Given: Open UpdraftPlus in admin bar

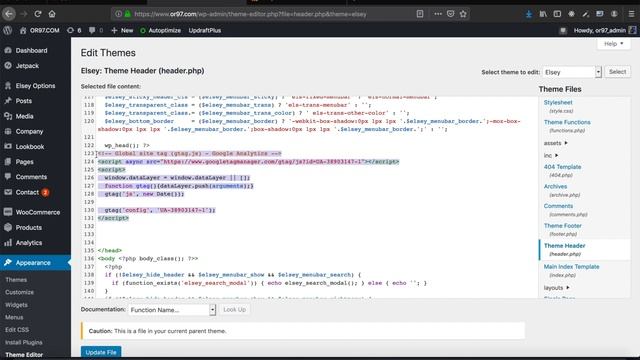Looking at the screenshot, I should (204, 30).
